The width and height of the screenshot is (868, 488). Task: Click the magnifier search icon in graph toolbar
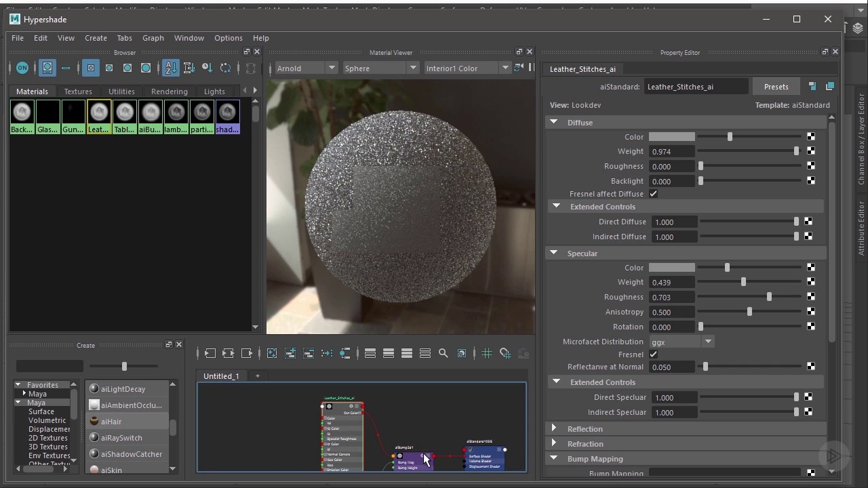[443, 353]
